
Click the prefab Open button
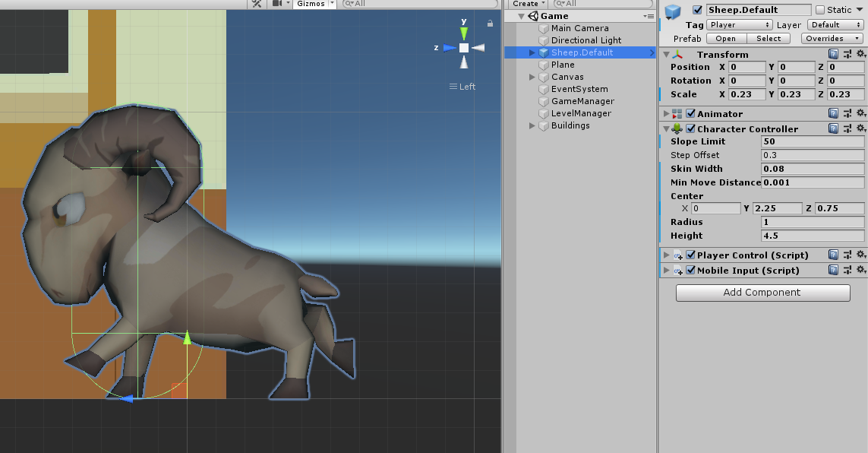coord(724,38)
